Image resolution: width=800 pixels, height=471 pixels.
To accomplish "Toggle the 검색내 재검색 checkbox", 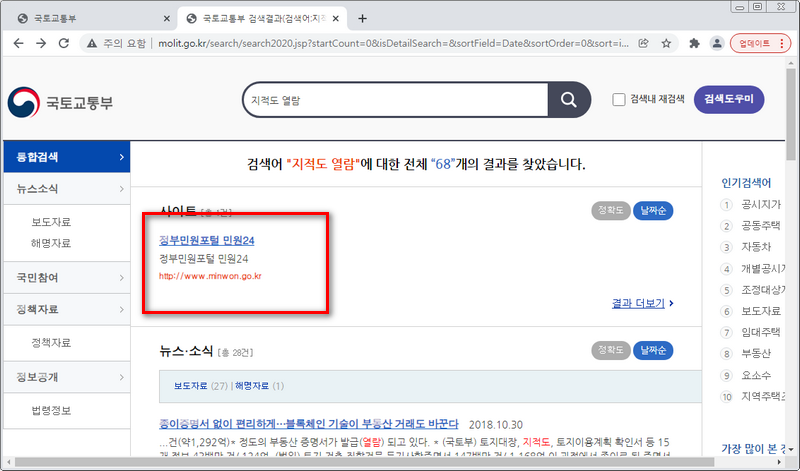I will pyautogui.click(x=618, y=100).
